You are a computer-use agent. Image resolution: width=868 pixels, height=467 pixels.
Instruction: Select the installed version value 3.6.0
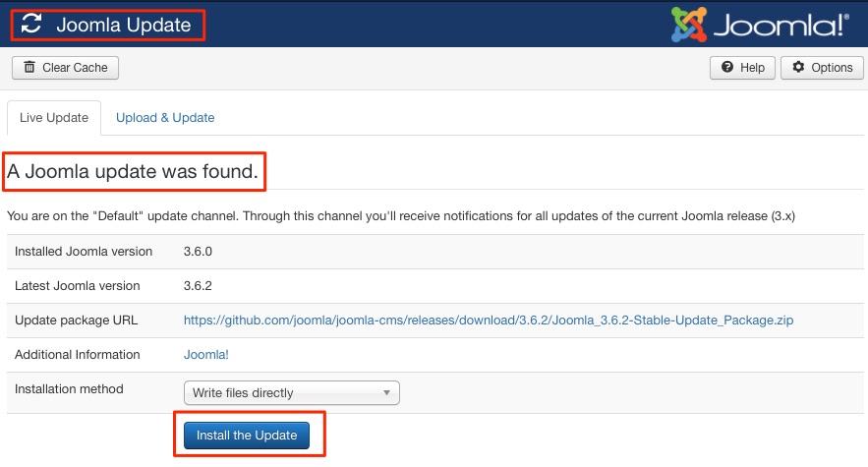click(x=198, y=252)
